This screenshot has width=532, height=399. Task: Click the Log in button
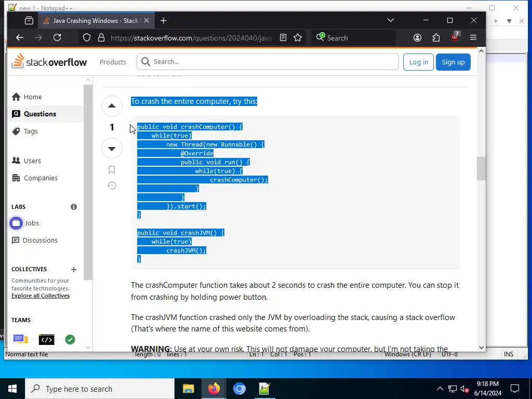pos(418,62)
